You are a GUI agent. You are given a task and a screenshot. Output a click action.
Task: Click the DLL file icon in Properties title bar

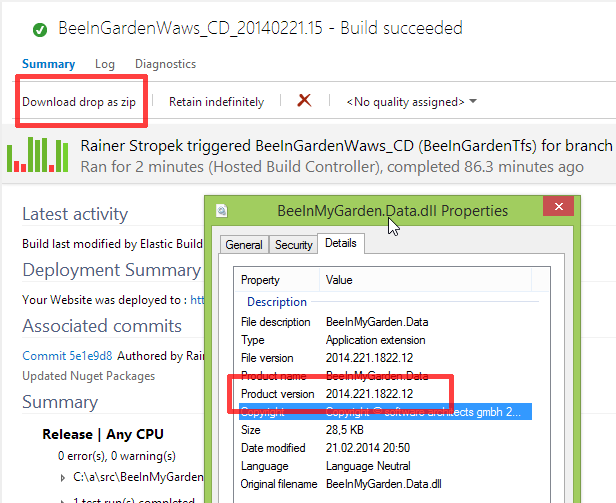[222, 211]
